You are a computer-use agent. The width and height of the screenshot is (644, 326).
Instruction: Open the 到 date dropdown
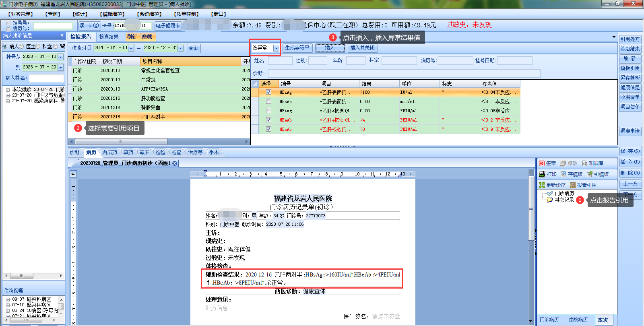[60, 68]
